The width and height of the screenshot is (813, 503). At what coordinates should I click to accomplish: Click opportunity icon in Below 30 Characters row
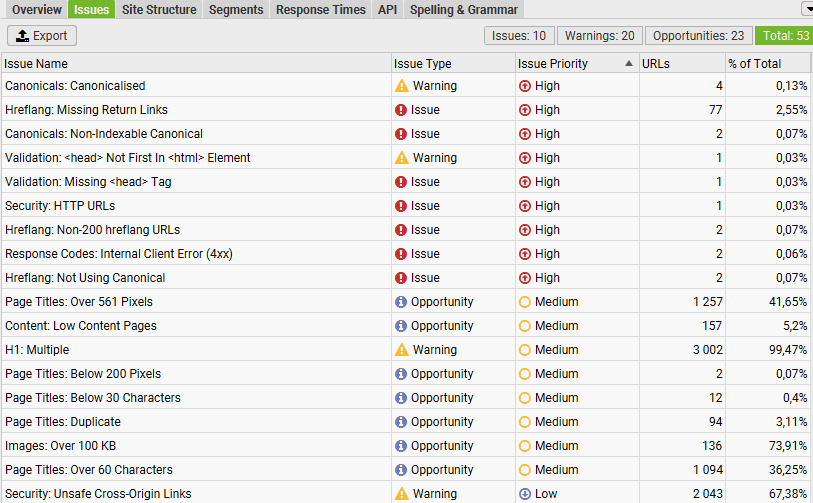tap(401, 398)
